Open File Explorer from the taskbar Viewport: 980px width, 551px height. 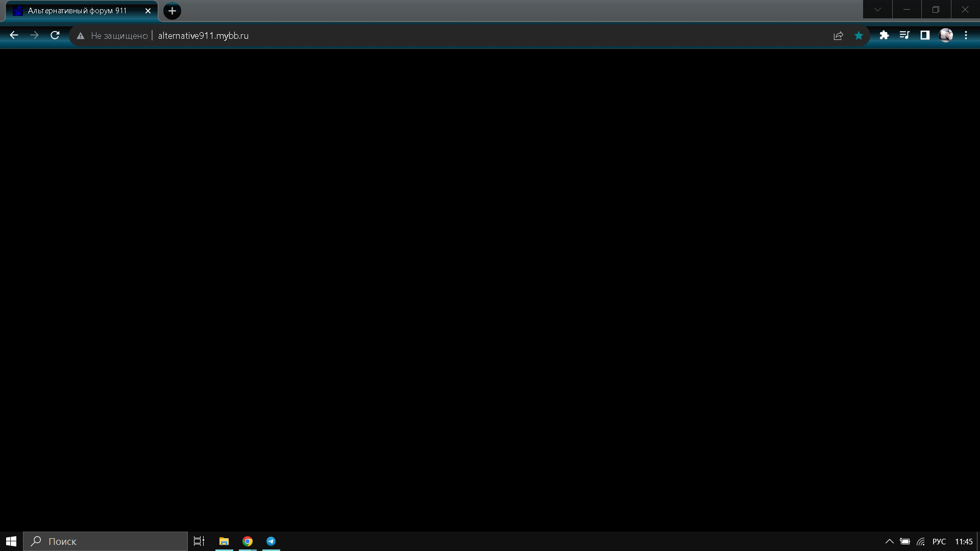pos(224,541)
